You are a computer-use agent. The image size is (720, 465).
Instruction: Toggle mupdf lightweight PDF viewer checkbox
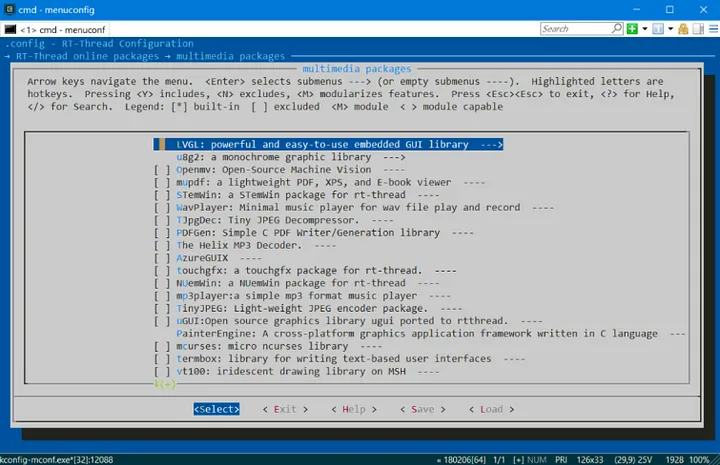(162, 182)
